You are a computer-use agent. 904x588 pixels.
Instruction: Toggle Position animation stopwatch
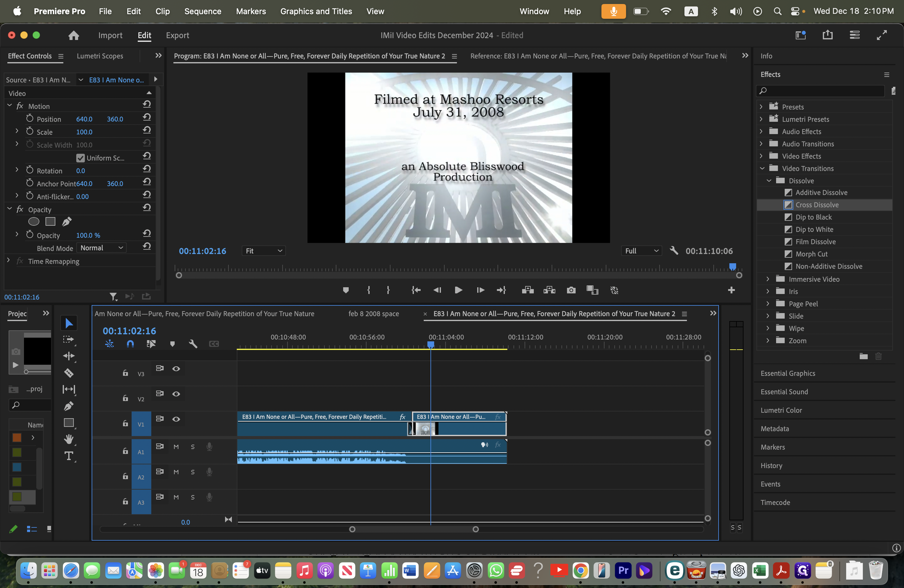click(x=30, y=118)
